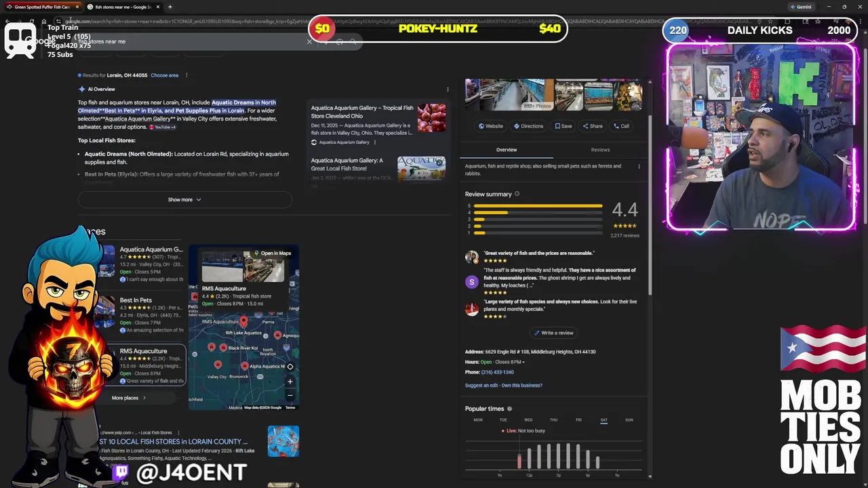This screenshot has height=488, width=868.
Task: Select WED in Popular times
Action: tap(528, 420)
